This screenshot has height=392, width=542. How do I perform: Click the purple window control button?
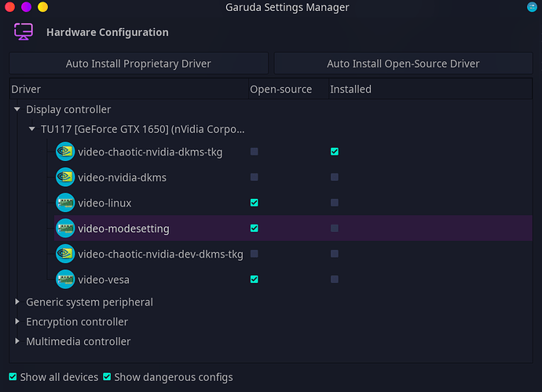coord(26,7)
